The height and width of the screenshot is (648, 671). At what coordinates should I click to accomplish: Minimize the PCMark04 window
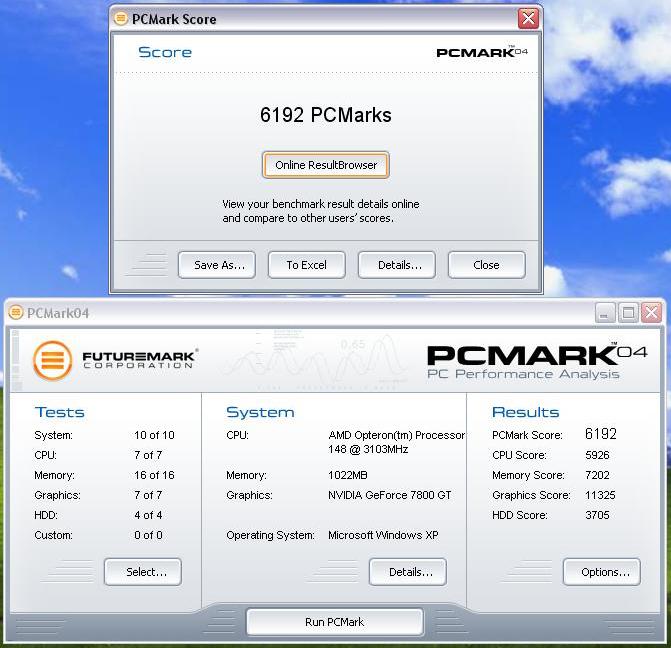(x=605, y=313)
